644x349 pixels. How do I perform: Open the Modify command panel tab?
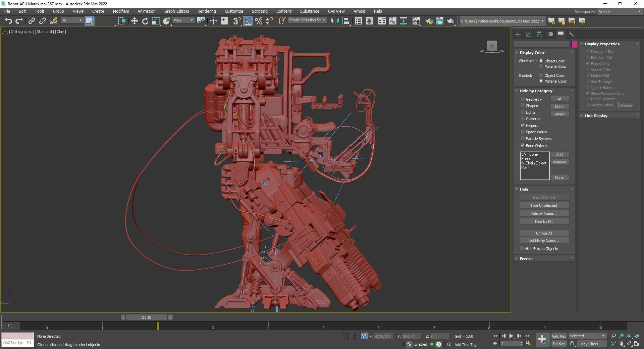click(529, 34)
